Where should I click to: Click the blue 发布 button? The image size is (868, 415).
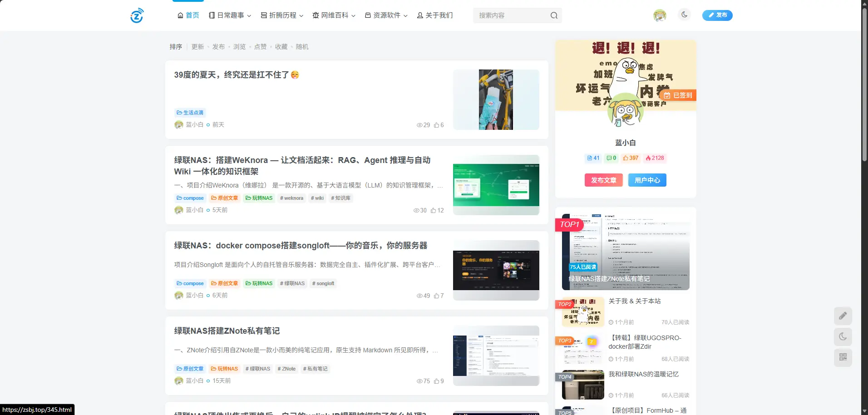tap(717, 15)
